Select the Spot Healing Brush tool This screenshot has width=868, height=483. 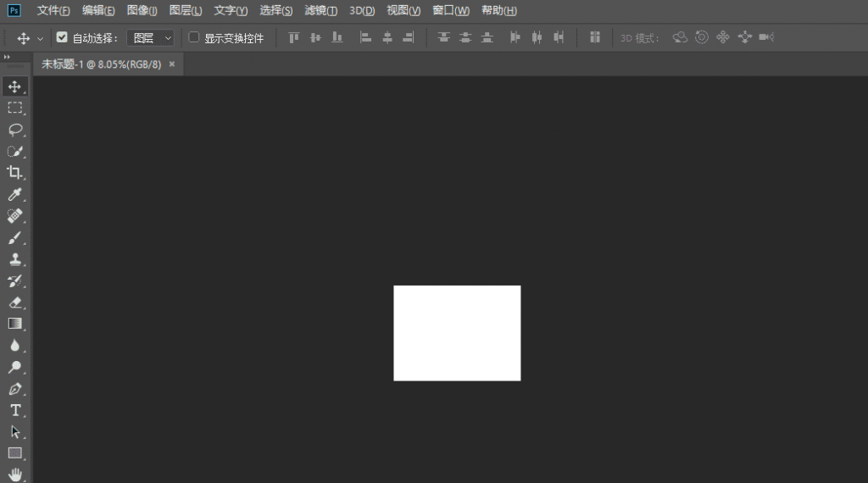[x=15, y=216]
